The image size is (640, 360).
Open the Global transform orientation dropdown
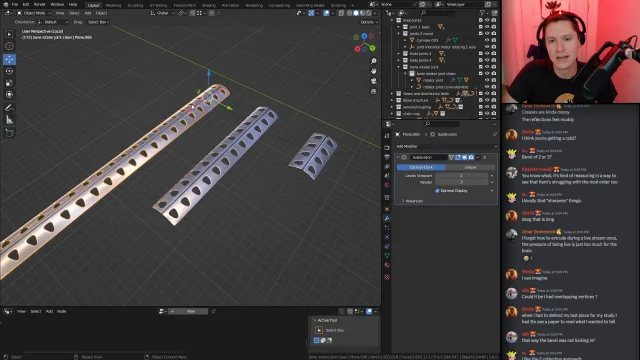162,13
